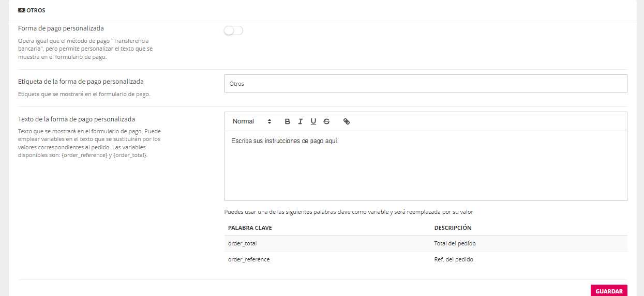Click the PALABRA CLAVE column header
This screenshot has height=296, width=644.
point(250,228)
